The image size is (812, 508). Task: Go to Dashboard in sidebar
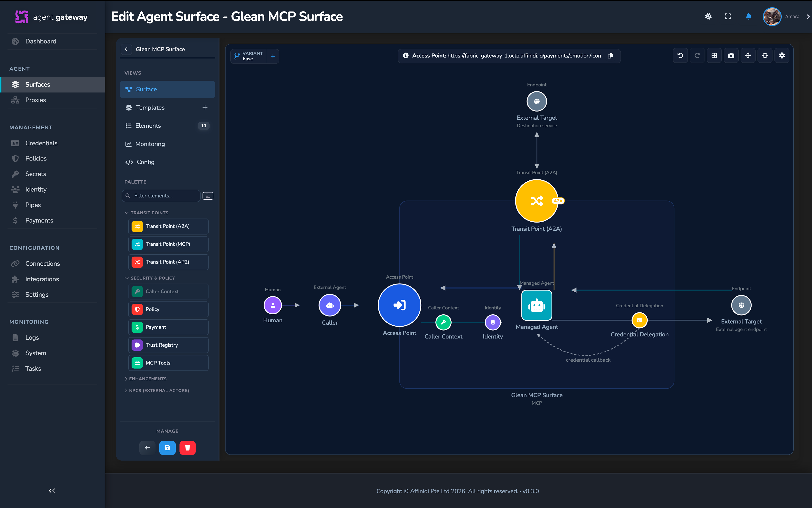point(52,41)
